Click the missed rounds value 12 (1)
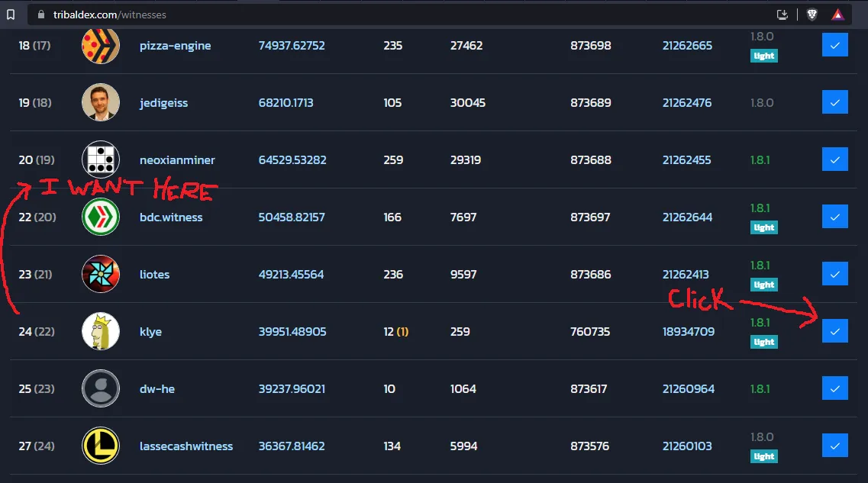 395,331
